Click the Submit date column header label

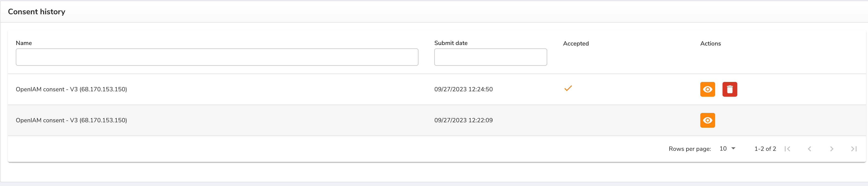(451, 43)
